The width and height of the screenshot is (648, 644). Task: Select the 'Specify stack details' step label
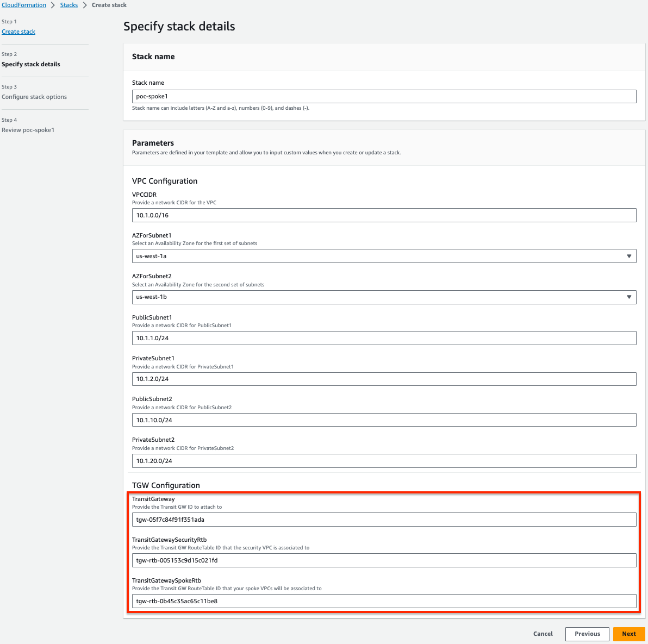31,65
